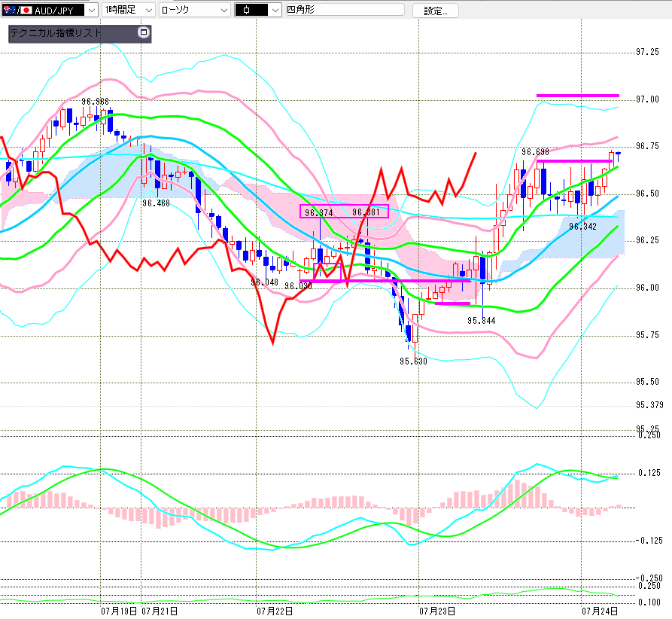Click the 07月23日 date label
This screenshot has height=619, width=672.
click(437, 611)
